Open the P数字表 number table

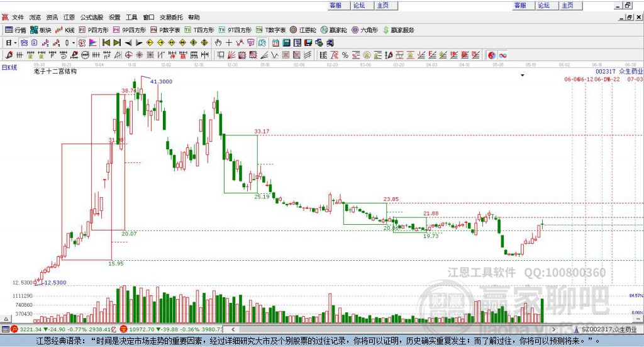point(165,30)
